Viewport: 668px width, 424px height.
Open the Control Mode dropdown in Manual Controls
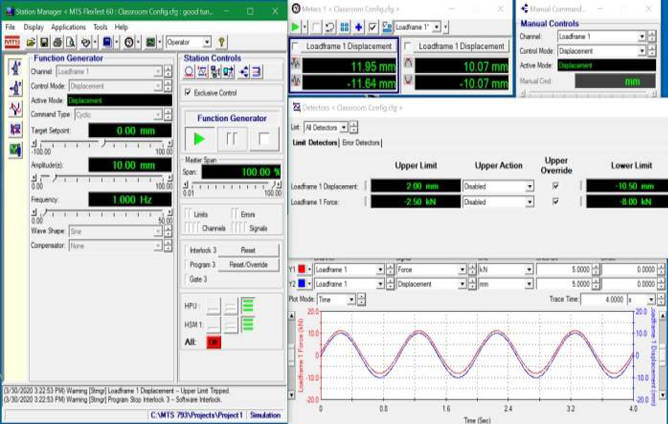click(x=642, y=50)
